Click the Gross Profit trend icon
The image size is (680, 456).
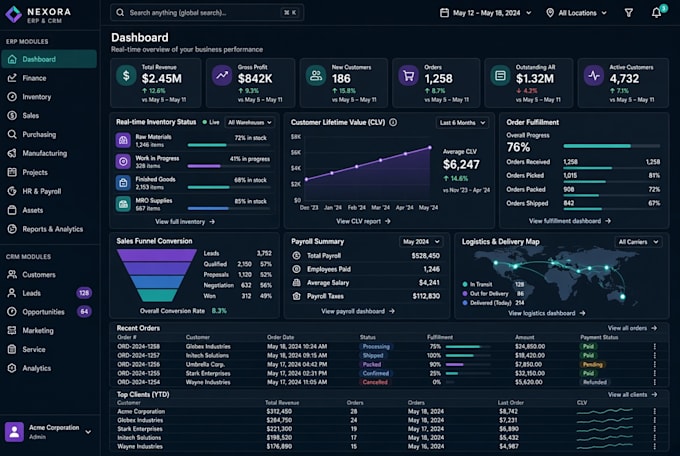tap(222, 76)
